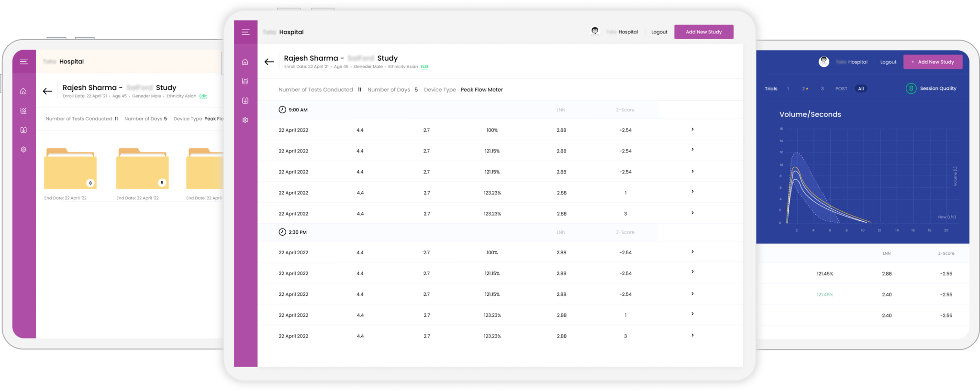The image size is (980, 391).
Task: Click Edit link in left window
Action: point(203,96)
